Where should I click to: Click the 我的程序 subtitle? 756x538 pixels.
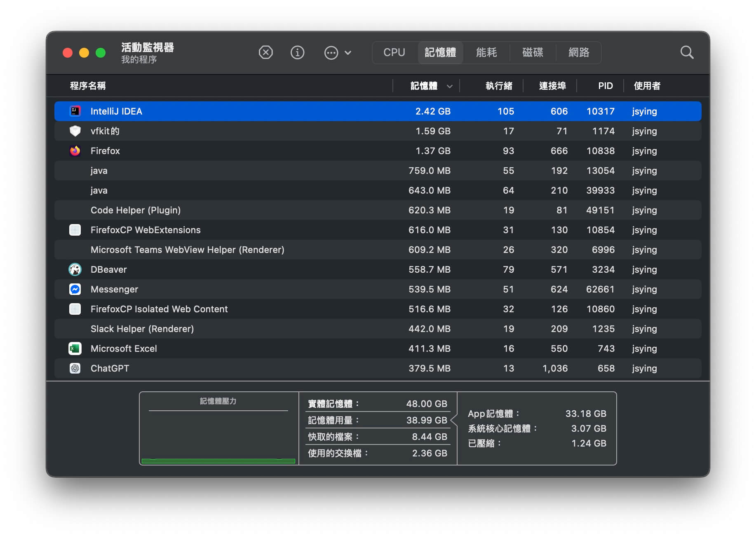[139, 60]
